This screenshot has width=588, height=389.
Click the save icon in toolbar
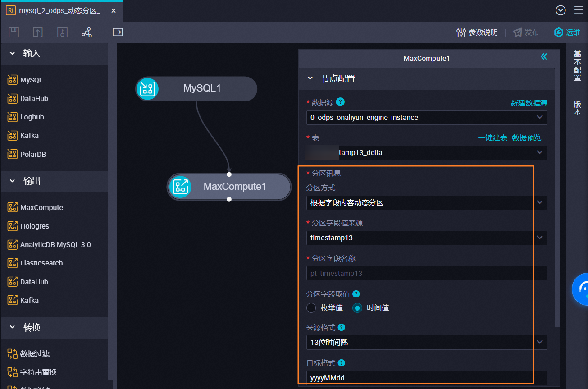pos(14,32)
